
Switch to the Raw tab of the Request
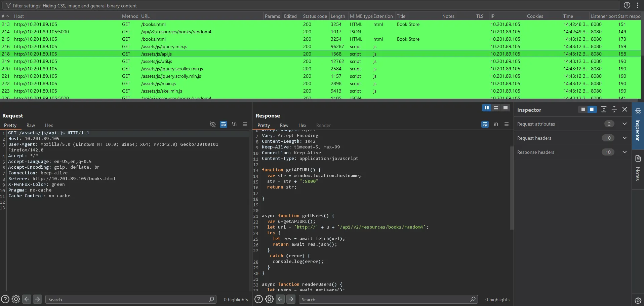coord(30,125)
